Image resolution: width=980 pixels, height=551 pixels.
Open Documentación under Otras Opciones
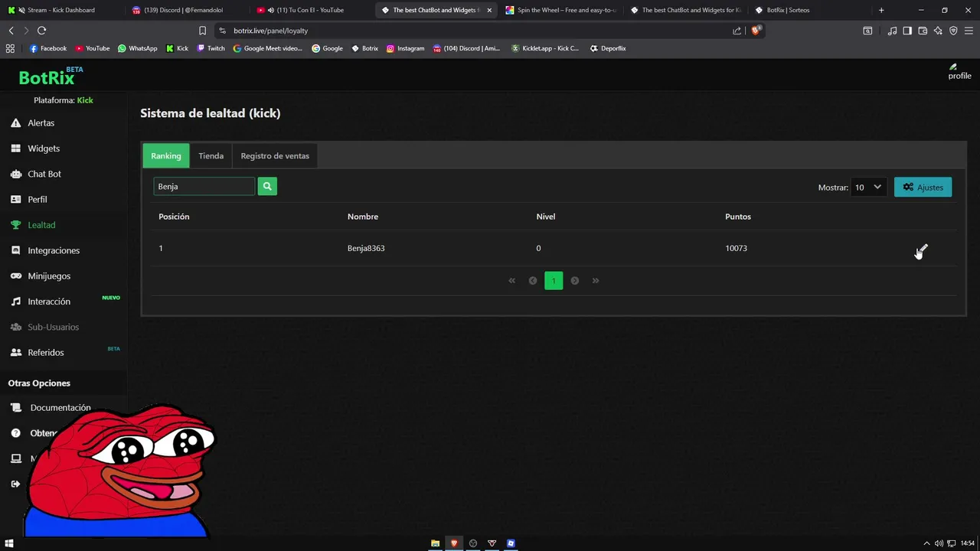[60, 408]
